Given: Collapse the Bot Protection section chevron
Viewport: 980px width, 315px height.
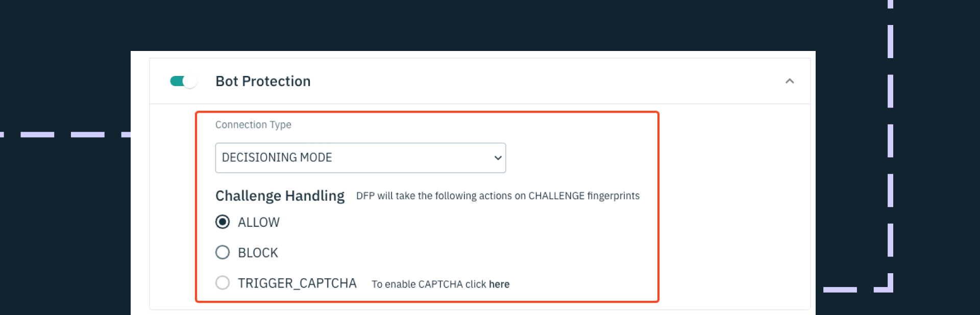Looking at the screenshot, I should (x=790, y=81).
